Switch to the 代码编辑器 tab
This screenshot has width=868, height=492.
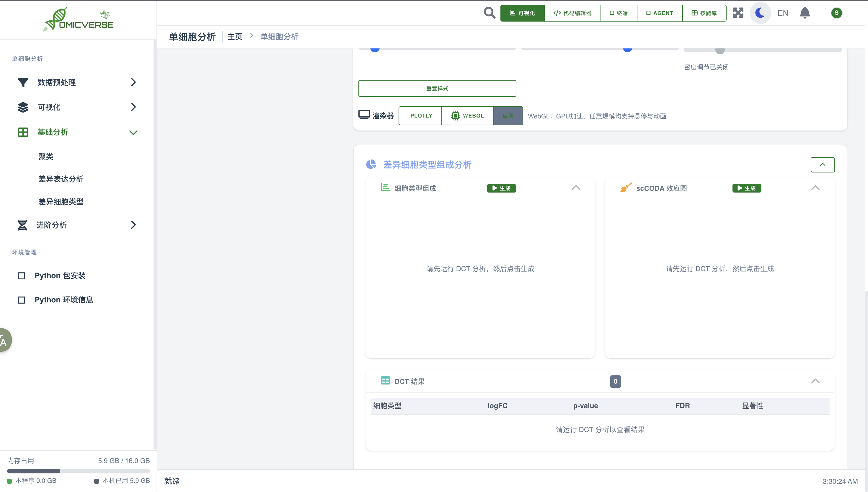pos(572,13)
